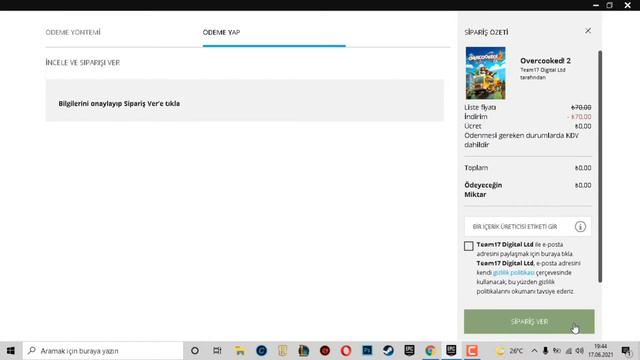Click the İNCELE VE SİPARİŞİ VER heading
This screenshot has width=640, height=360.
pos(82,63)
